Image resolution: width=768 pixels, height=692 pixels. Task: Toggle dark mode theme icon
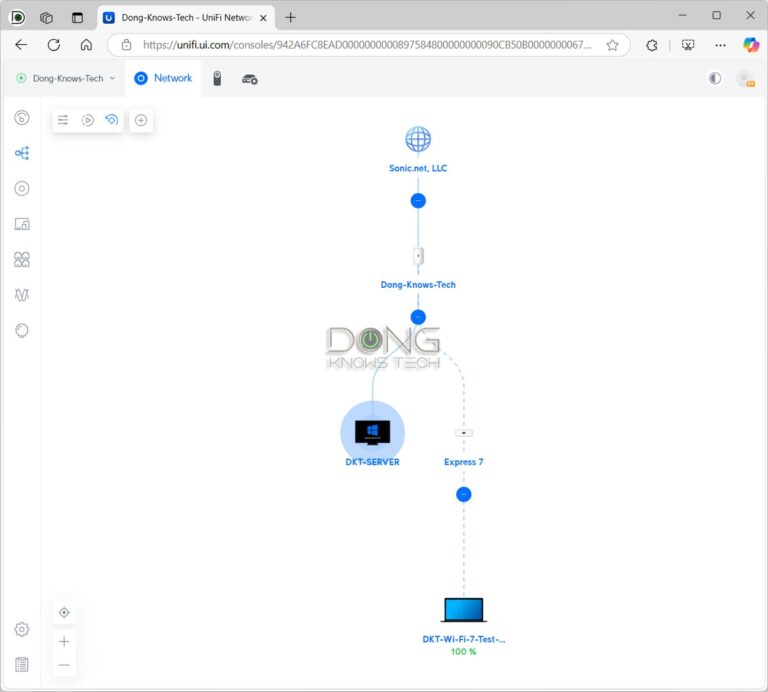click(715, 78)
